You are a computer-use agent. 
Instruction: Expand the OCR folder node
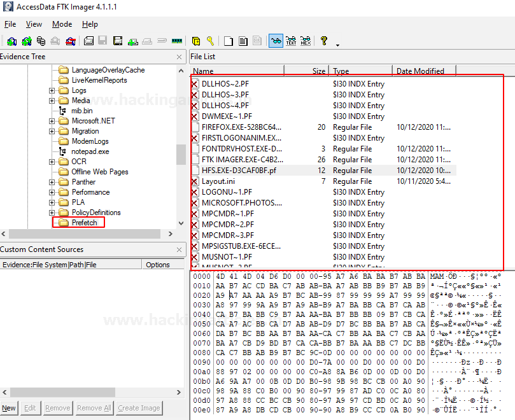point(52,162)
